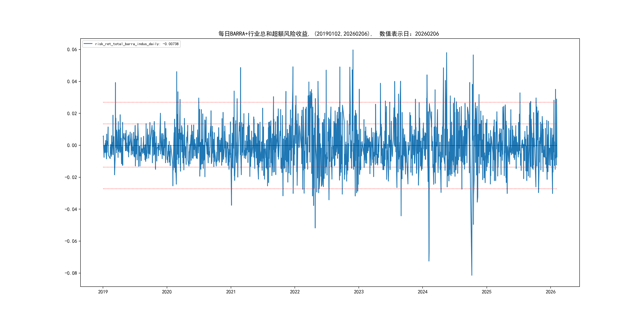The image size is (644, 322).
Task: Click the -0.04 y-axis tick label
Action: pos(71,209)
